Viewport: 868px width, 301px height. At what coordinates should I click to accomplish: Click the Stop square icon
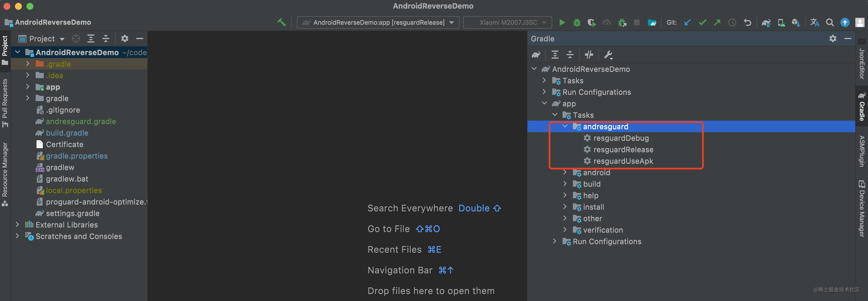(636, 22)
